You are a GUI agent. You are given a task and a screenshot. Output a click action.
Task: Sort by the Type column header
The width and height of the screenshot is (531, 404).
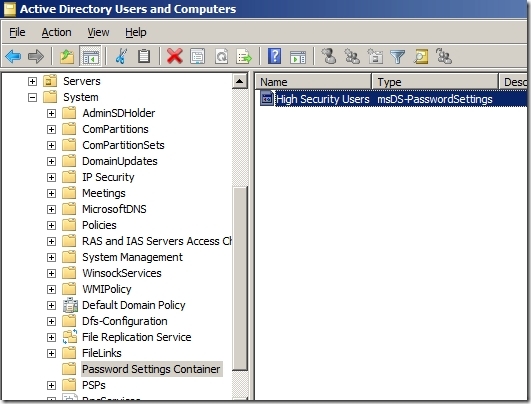tap(435, 82)
